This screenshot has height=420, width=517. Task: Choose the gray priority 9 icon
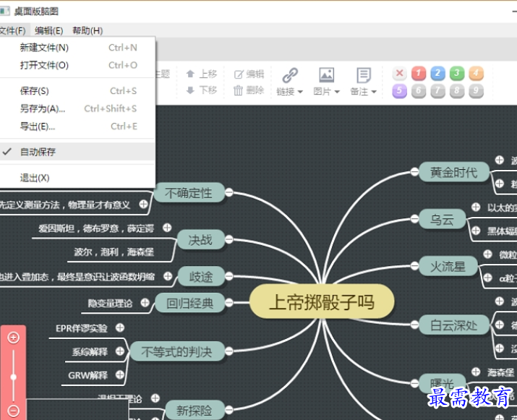476,90
